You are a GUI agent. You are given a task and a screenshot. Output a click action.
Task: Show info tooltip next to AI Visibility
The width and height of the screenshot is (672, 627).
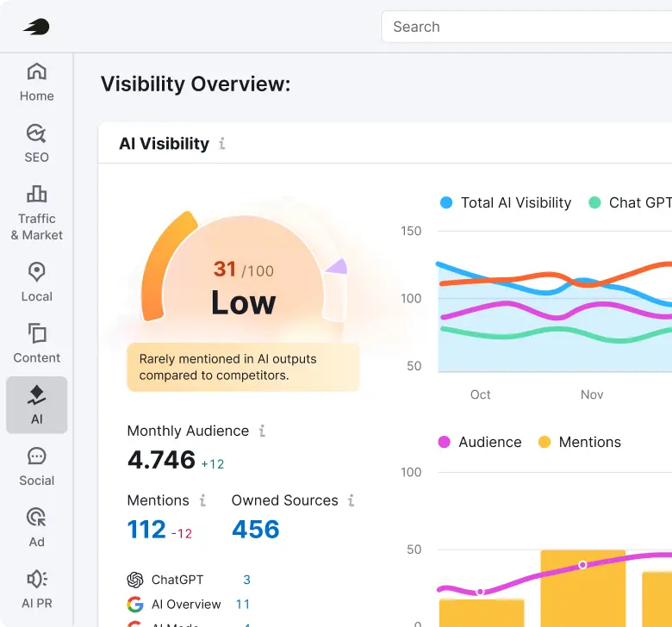click(x=222, y=144)
